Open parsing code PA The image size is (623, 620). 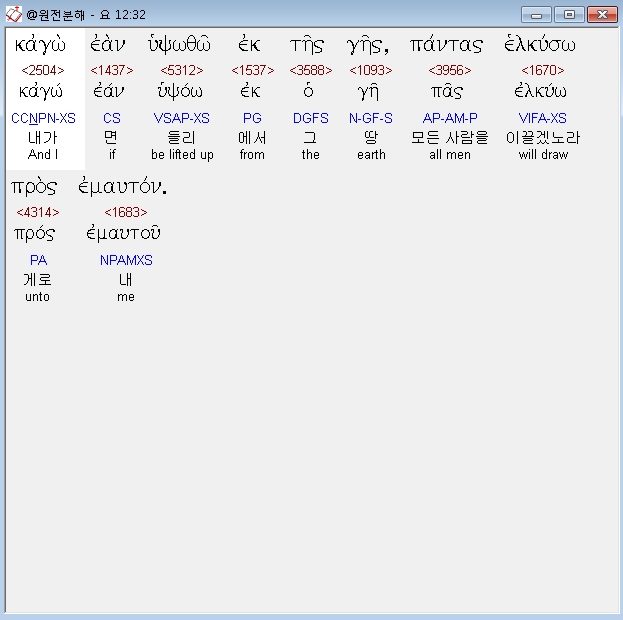(38, 260)
